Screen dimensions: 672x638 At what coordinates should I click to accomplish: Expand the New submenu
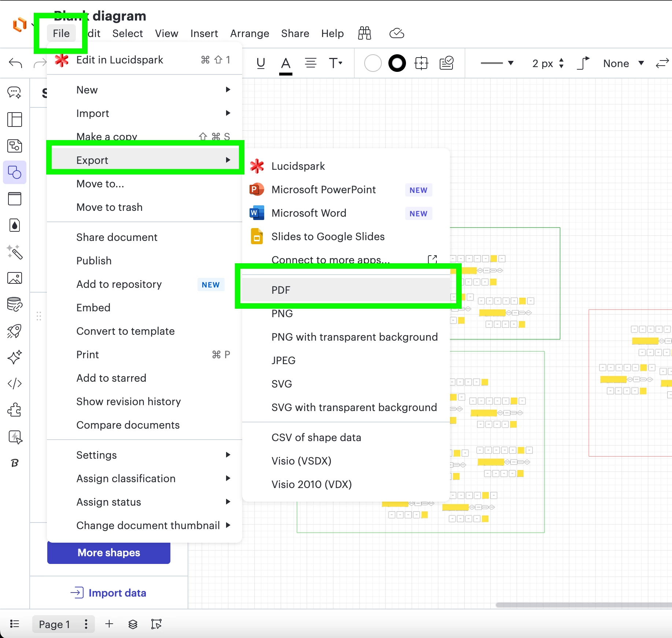pos(144,90)
